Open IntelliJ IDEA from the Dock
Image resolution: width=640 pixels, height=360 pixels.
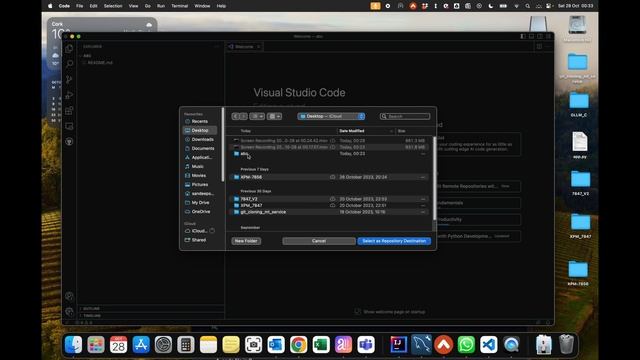pyautogui.click(x=398, y=345)
